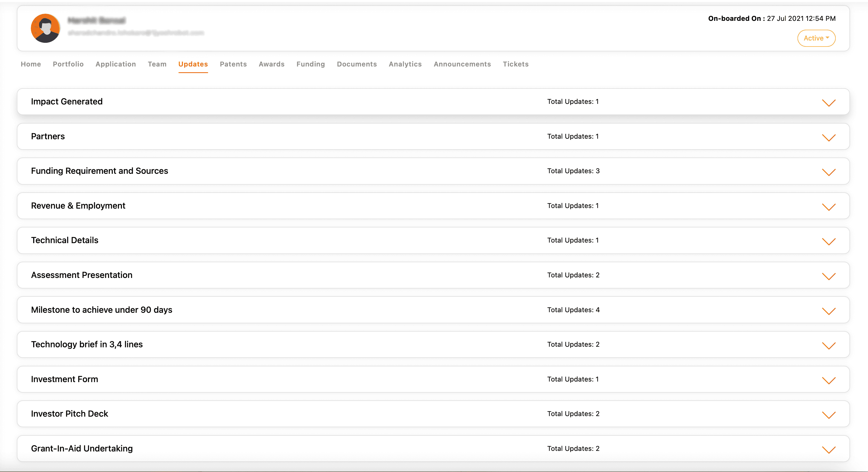Expand the Partners section chevron
The height and width of the screenshot is (472, 868).
(828, 137)
